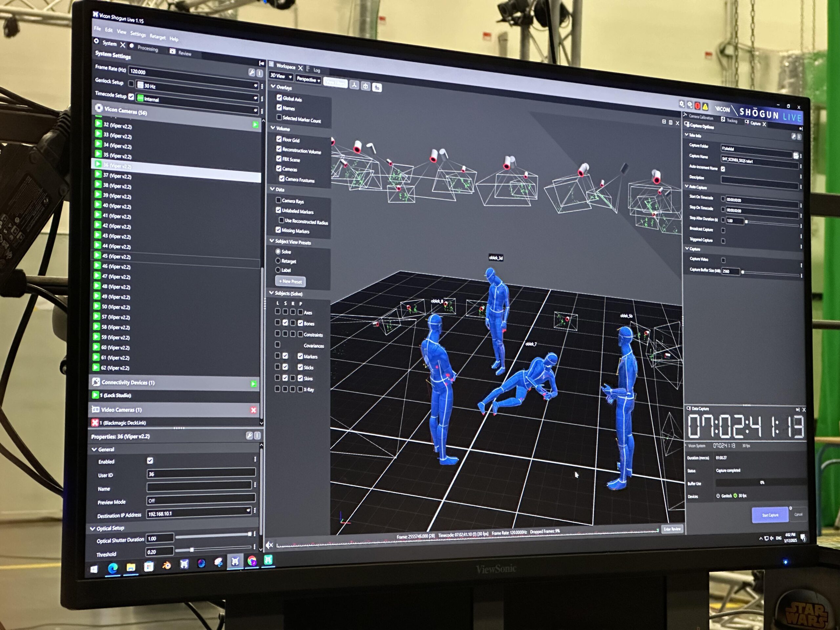
Task: Collapse the Subject View Presets section
Action: 271,241
